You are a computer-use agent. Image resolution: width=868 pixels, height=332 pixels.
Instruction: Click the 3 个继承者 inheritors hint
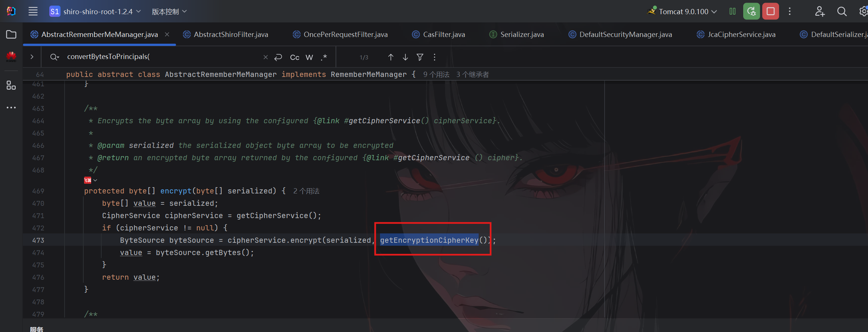click(x=472, y=74)
